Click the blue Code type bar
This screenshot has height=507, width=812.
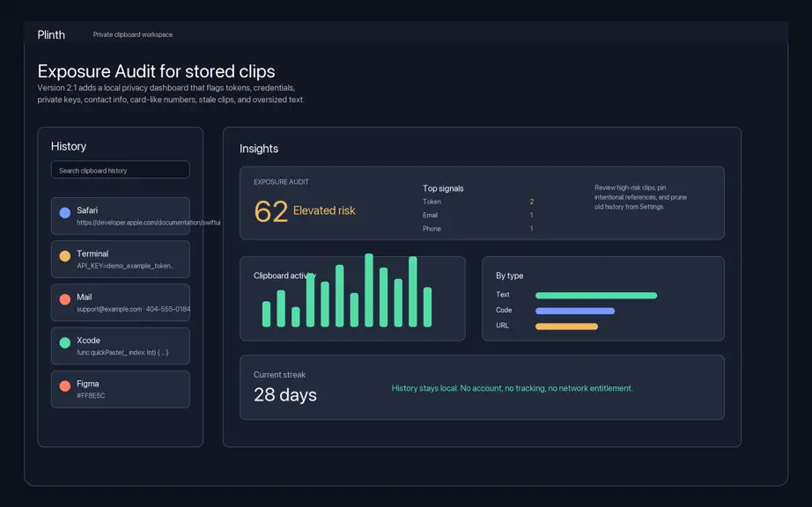pos(575,311)
